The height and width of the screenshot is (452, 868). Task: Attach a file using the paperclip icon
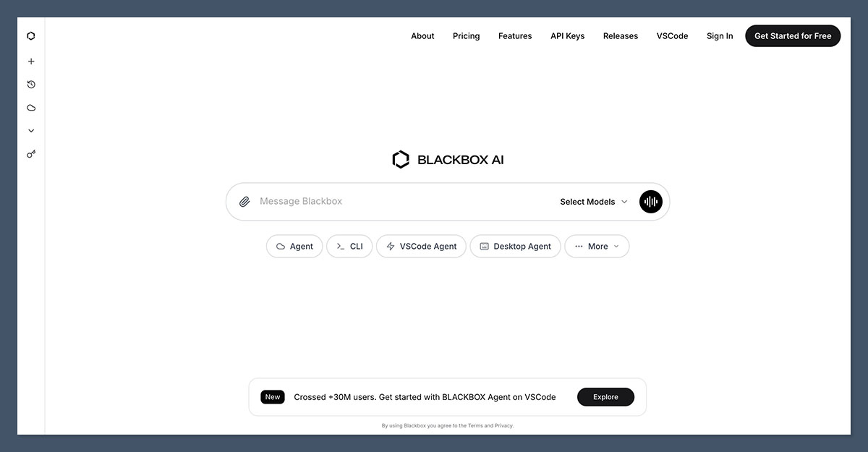click(244, 201)
